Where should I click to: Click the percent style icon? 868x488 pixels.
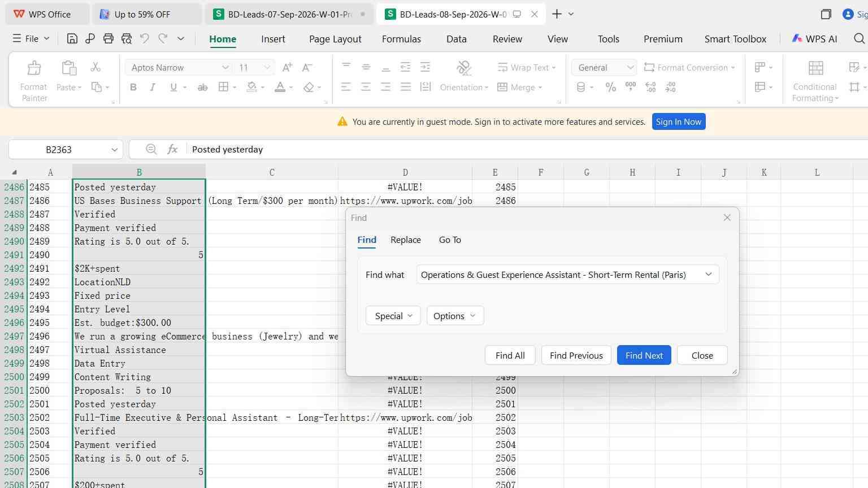coord(611,87)
